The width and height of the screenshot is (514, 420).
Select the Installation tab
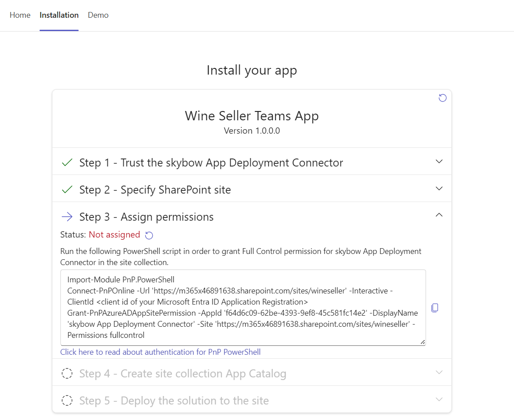point(59,15)
